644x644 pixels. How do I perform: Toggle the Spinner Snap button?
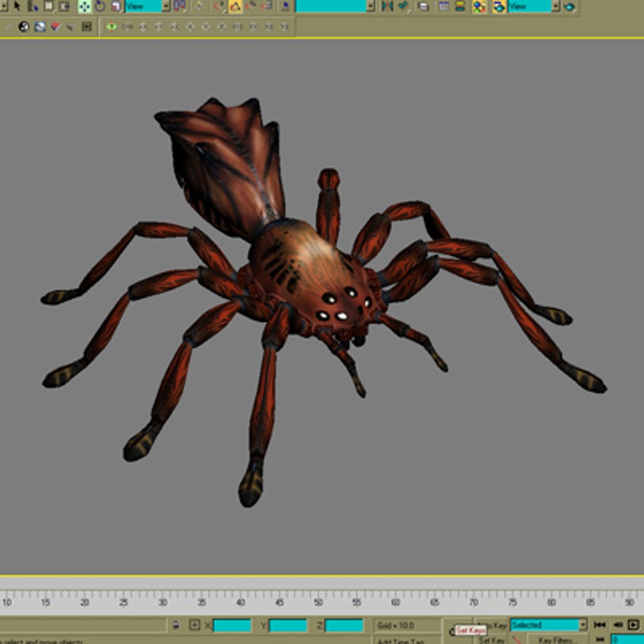coord(267,6)
